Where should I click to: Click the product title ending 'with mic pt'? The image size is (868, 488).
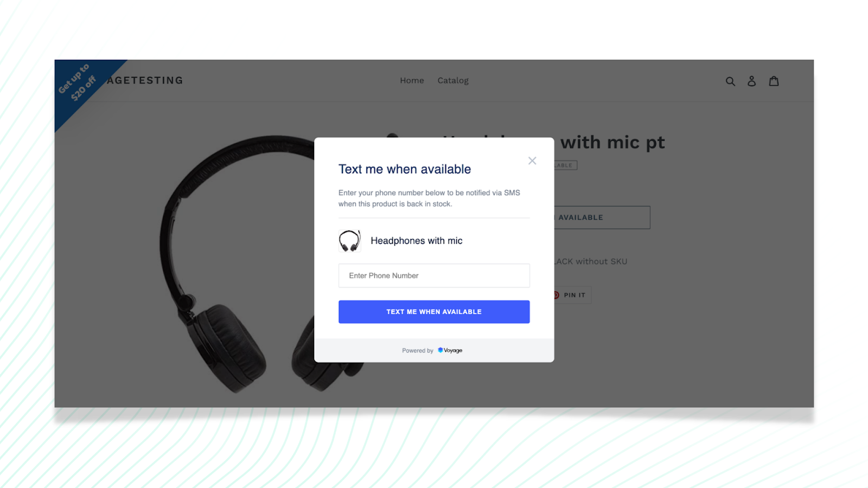pyautogui.click(x=612, y=143)
